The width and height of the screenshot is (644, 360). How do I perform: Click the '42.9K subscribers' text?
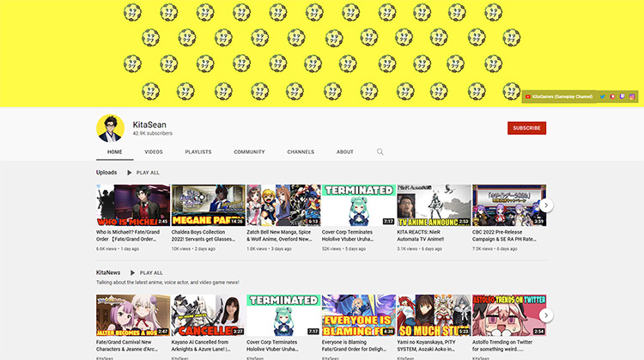[x=152, y=133]
